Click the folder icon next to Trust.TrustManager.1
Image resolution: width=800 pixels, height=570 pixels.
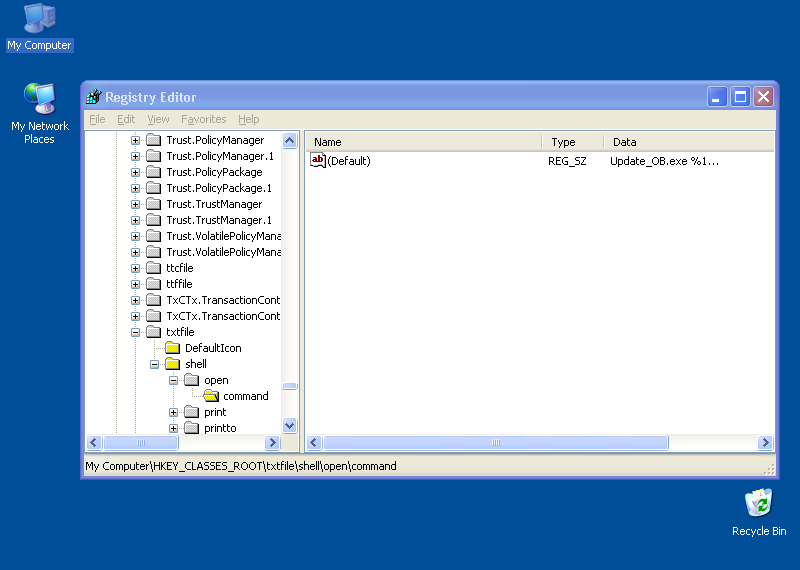coord(154,220)
